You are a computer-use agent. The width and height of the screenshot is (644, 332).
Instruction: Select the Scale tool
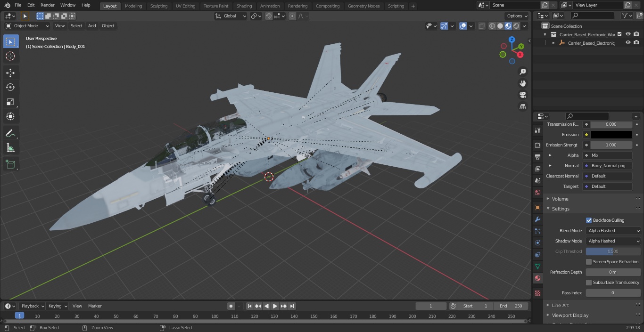[10, 102]
